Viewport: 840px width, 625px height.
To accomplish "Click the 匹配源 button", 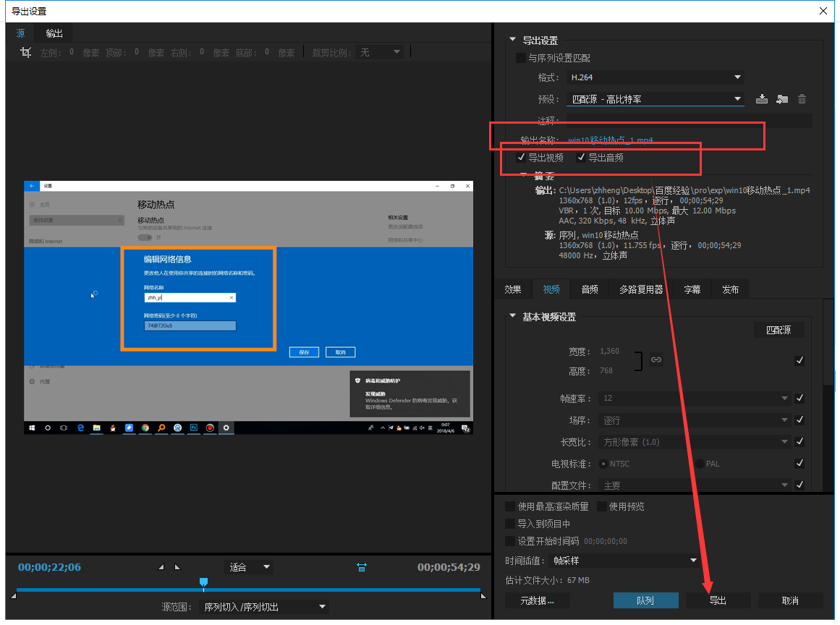I will (x=779, y=330).
